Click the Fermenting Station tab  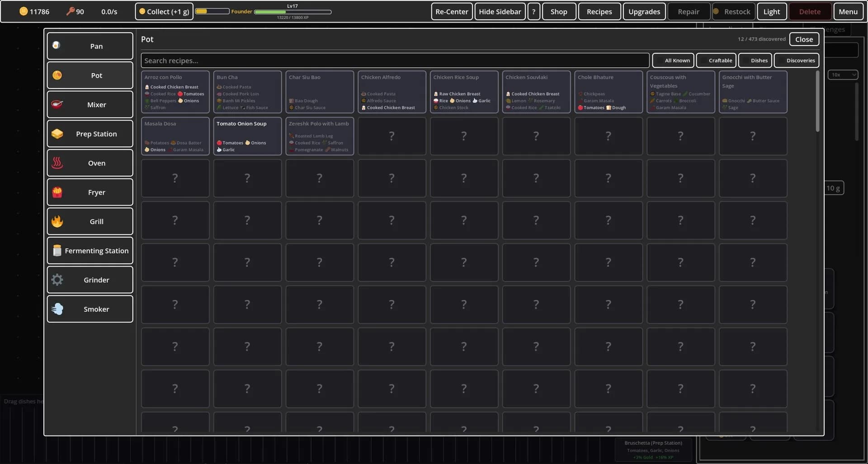point(90,251)
